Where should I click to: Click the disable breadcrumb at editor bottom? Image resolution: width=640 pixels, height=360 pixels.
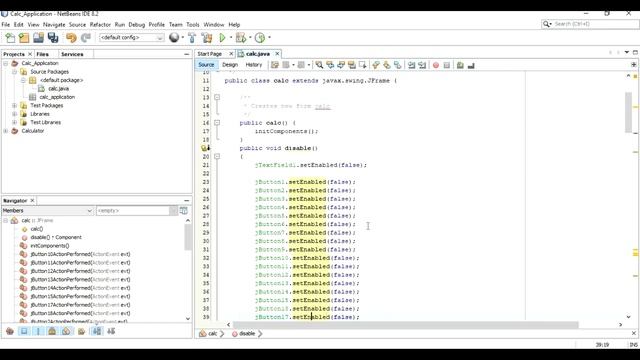[x=247, y=333]
